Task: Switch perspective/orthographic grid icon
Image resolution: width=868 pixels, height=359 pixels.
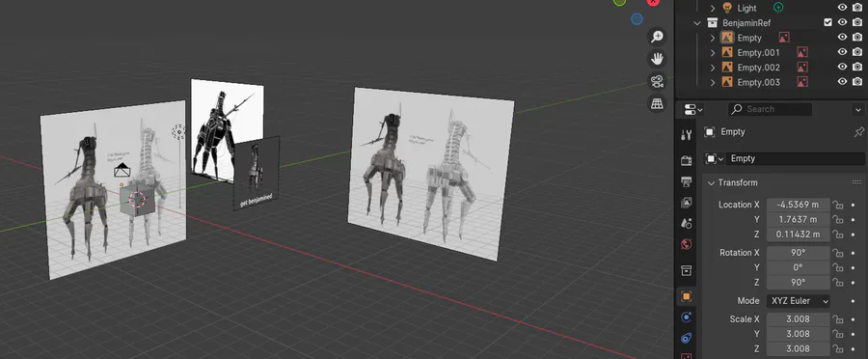Action: (657, 103)
